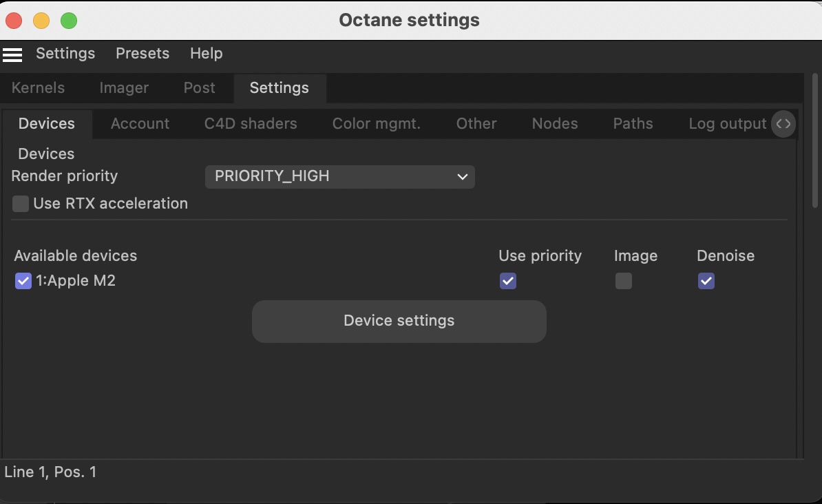
Task: Open the Presets menu
Action: (x=143, y=54)
